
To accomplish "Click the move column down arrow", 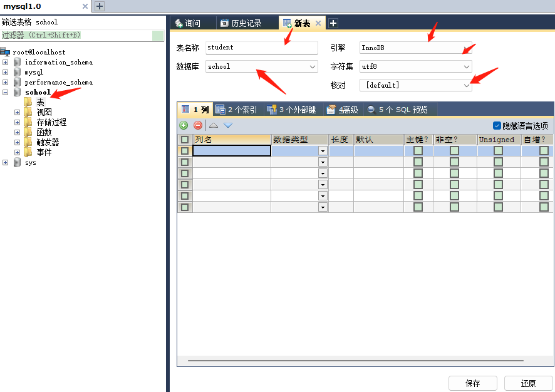I will [228, 125].
